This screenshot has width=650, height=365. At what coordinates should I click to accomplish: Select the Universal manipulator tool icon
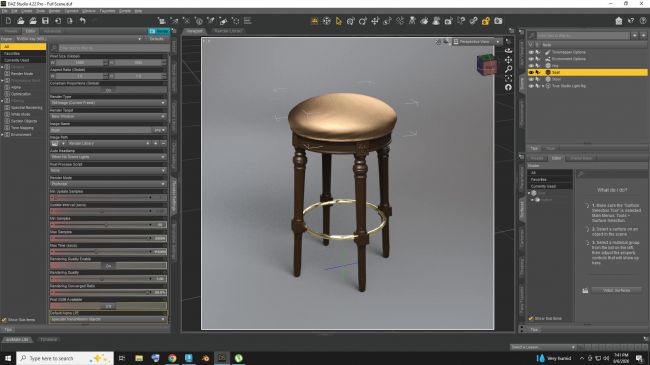351,21
